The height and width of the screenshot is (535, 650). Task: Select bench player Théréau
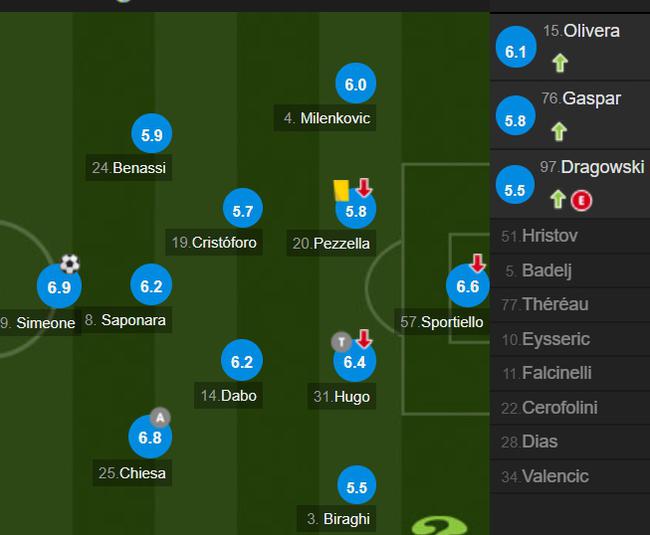coord(570,305)
